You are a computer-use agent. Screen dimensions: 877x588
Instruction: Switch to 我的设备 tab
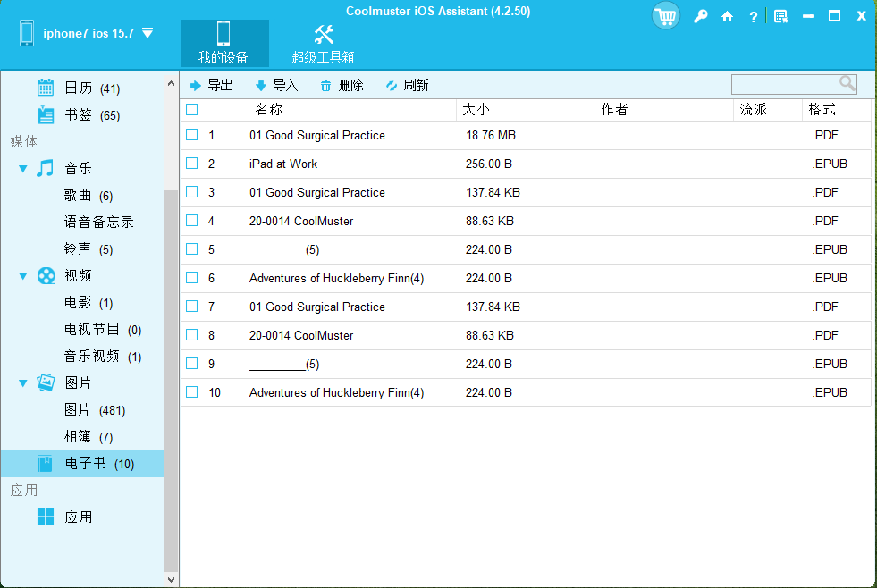tap(225, 44)
